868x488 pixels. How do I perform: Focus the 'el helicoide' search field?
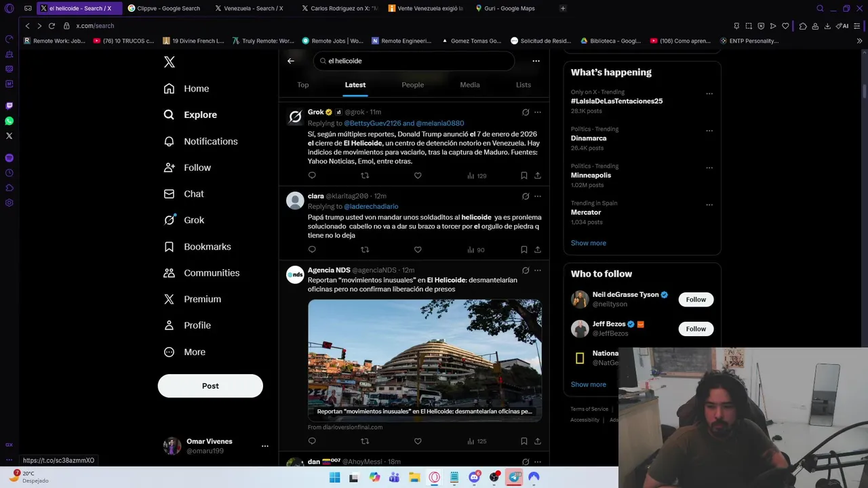point(414,61)
